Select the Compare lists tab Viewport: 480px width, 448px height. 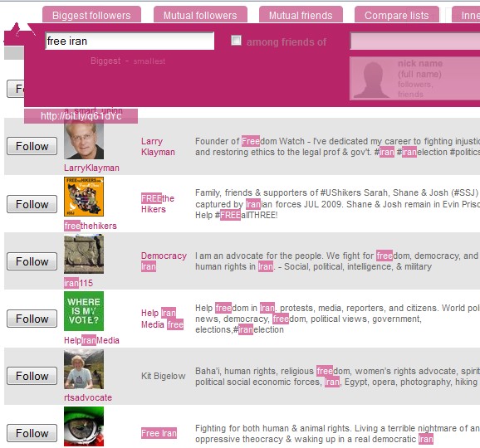396,15
